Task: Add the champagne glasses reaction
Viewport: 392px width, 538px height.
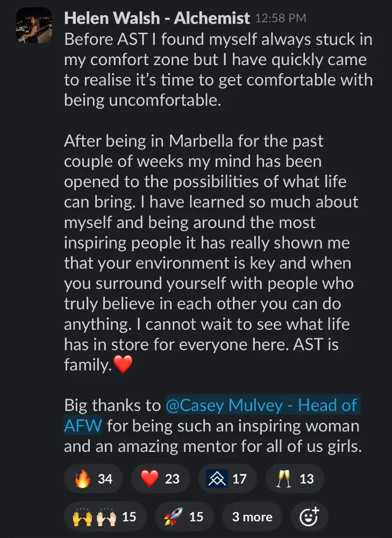Action: pyautogui.click(x=294, y=478)
